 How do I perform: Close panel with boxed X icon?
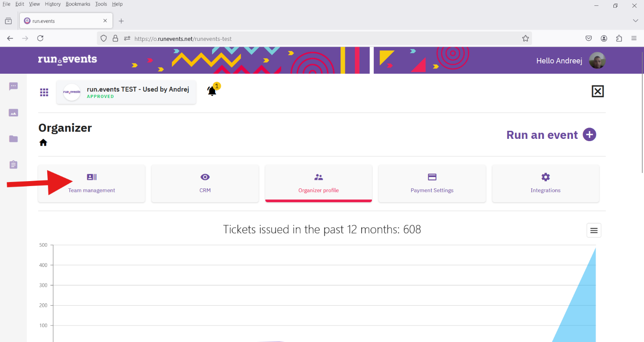[597, 91]
